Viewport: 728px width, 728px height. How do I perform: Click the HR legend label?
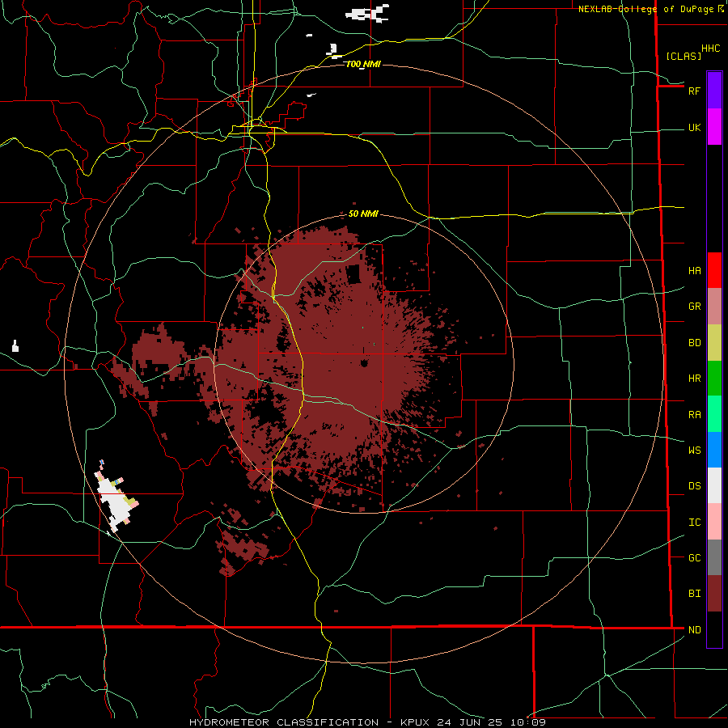point(694,379)
